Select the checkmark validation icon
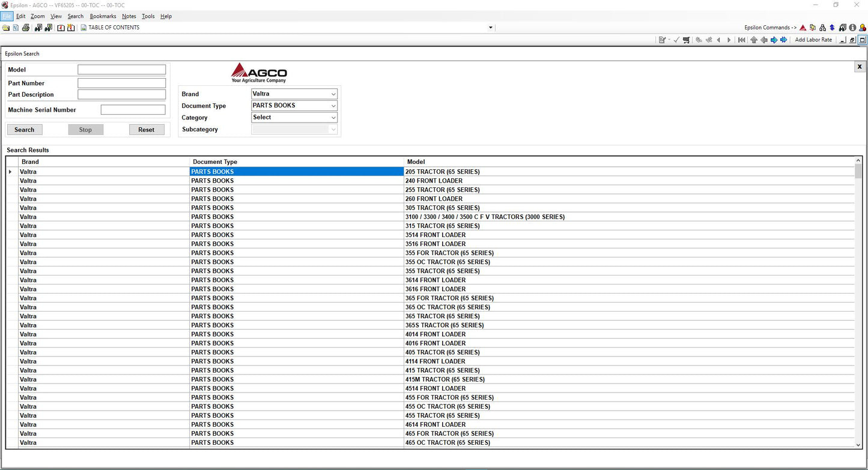This screenshot has width=868, height=470. tap(676, 40)
